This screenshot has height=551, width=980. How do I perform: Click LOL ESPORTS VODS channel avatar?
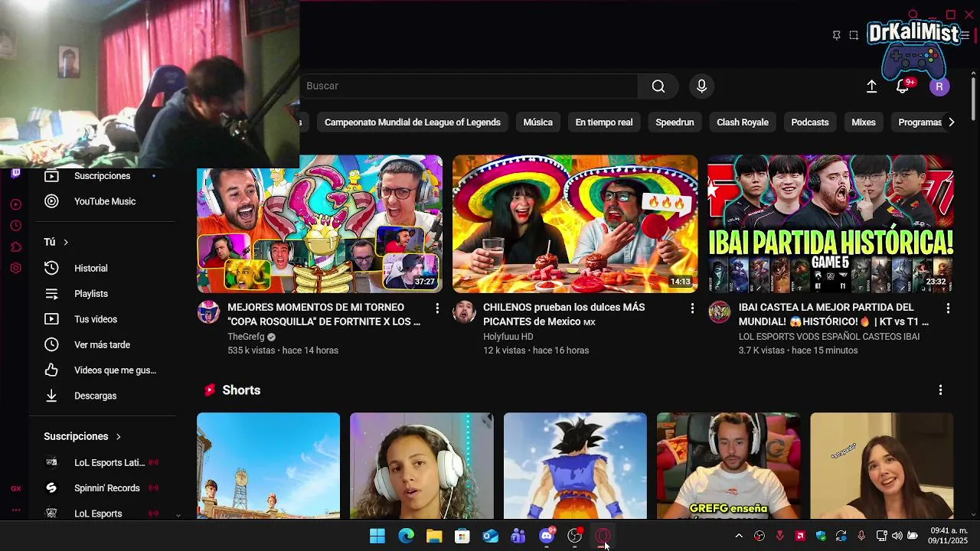(x=719, y=312)
